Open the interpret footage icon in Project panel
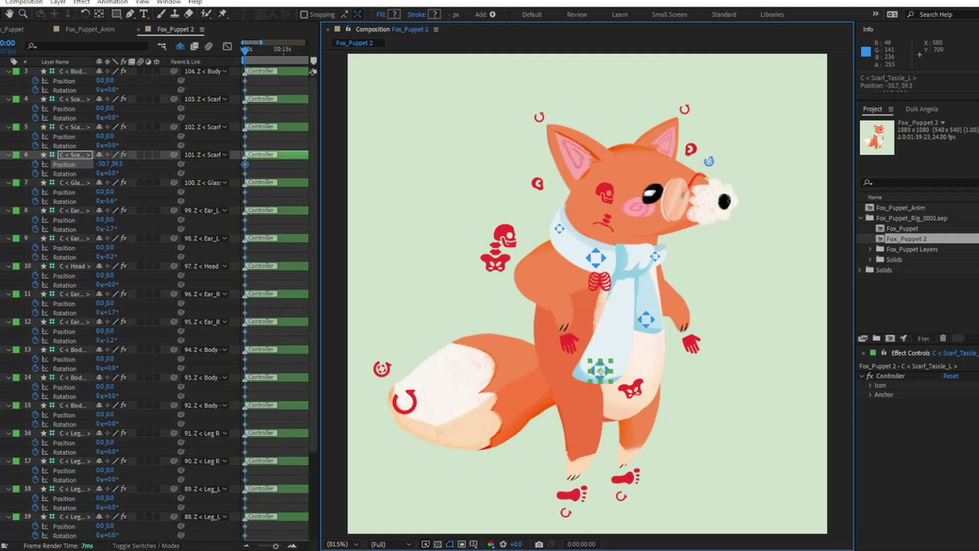The height and width of the screenshot is (551, 979). [x=863, y=338]
